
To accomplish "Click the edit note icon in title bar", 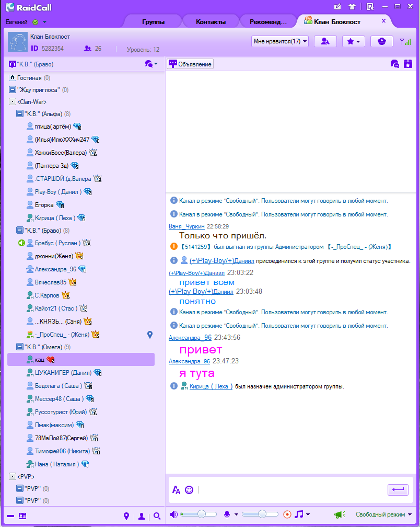I will tap(337, 6).
